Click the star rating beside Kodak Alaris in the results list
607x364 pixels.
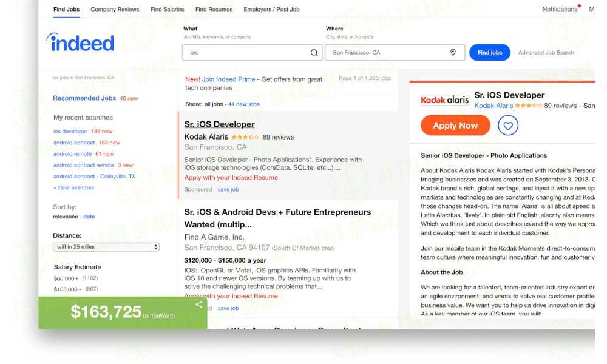(x=245, y=137)
